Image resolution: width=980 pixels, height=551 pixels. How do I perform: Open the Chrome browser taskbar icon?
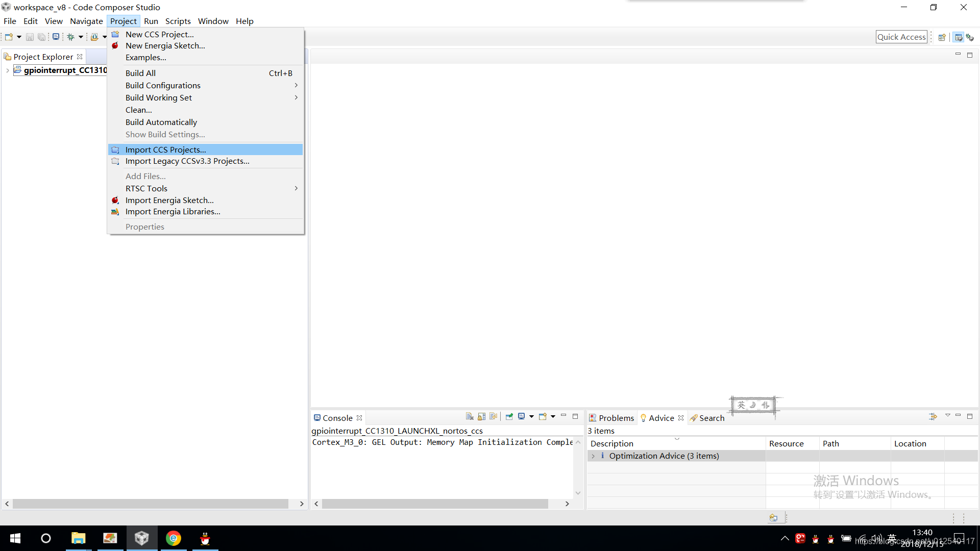(174, 538)
